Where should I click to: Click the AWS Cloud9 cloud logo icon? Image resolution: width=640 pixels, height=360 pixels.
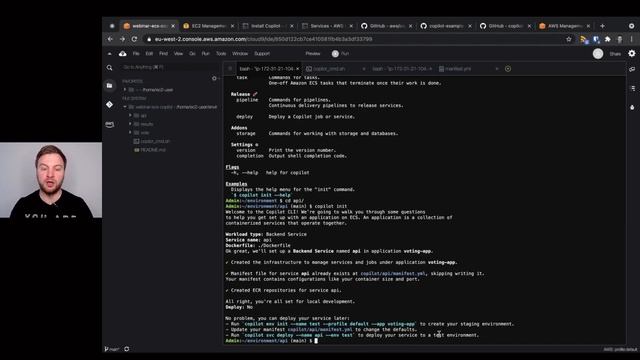click(122, 53)
